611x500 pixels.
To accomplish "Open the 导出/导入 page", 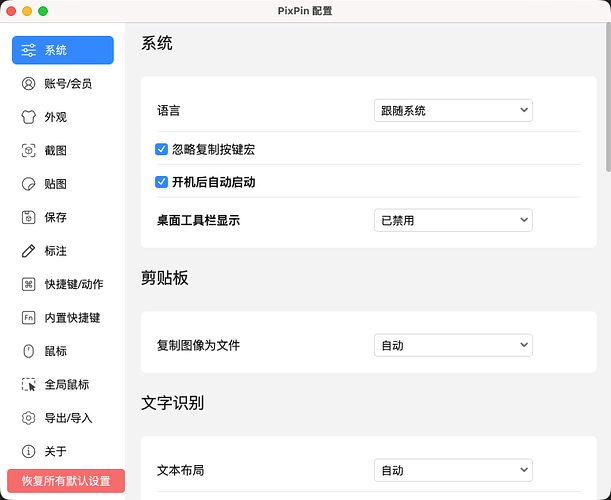I will [63, 418].
